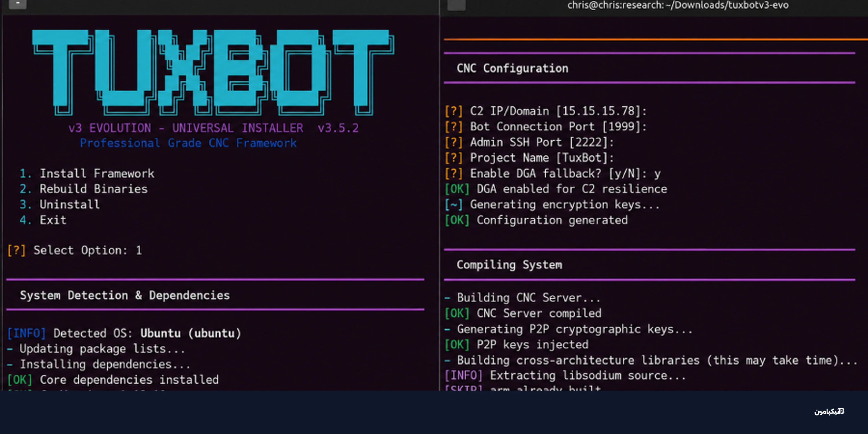Click 'Extracting libsodium source...' line

click(x=565, y=375)
